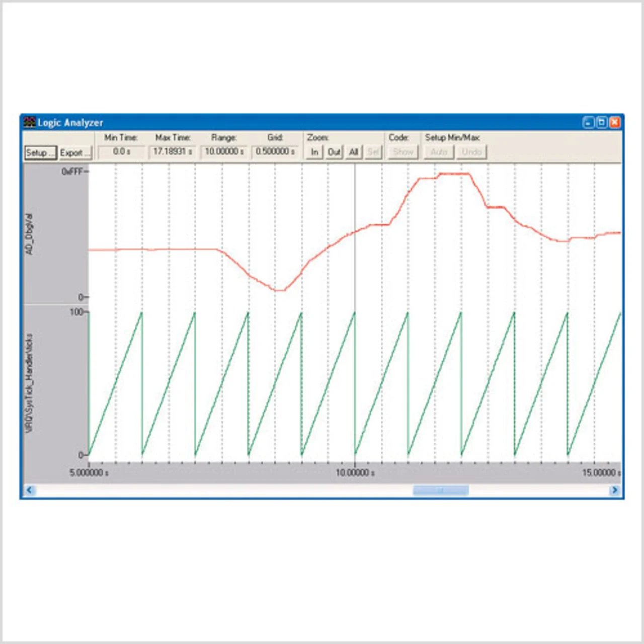Click the 10.00000 s time marker
This screenshot has height=644, width=644.
click(355, 472)
